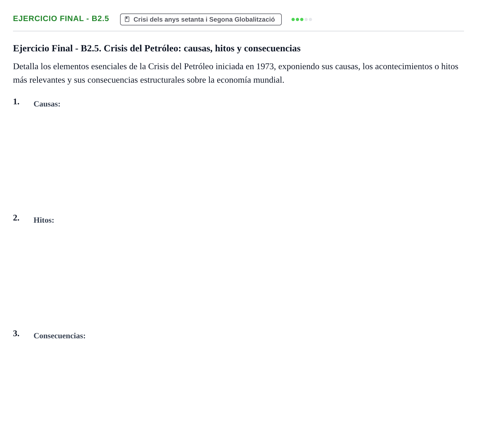Click the 'EJERCICIO FINAL - B2.5' header label

coord(61,19)
